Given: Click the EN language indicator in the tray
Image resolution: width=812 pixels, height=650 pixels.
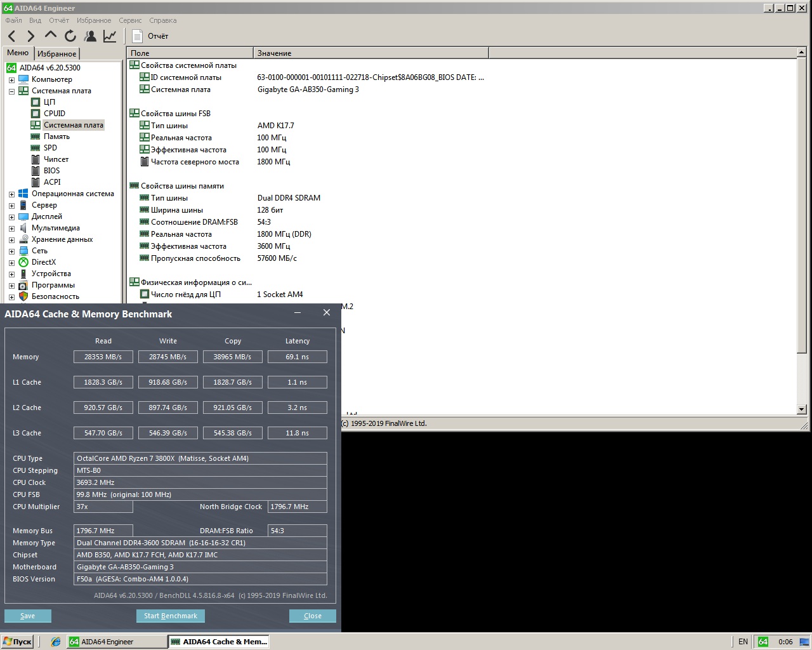Looking at the screenshot, I should tap(743, 642).
